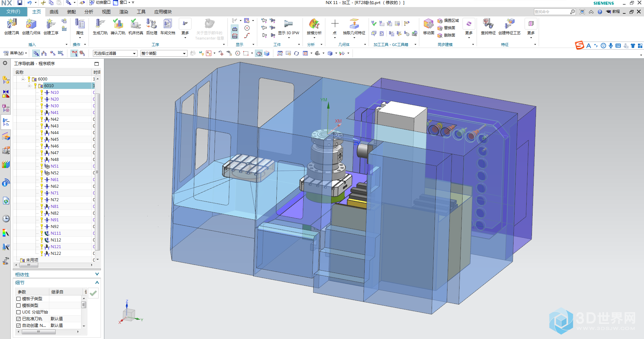644x339 pixels.
Task: Open the 属性 (Properties) tool
Action: pyautogui.click(x=80, y=26)
